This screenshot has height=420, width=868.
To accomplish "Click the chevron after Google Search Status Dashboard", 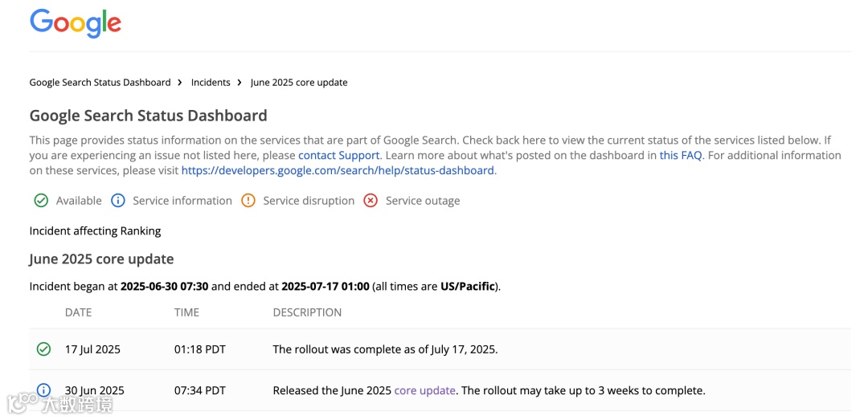I will tap(181, 83).
